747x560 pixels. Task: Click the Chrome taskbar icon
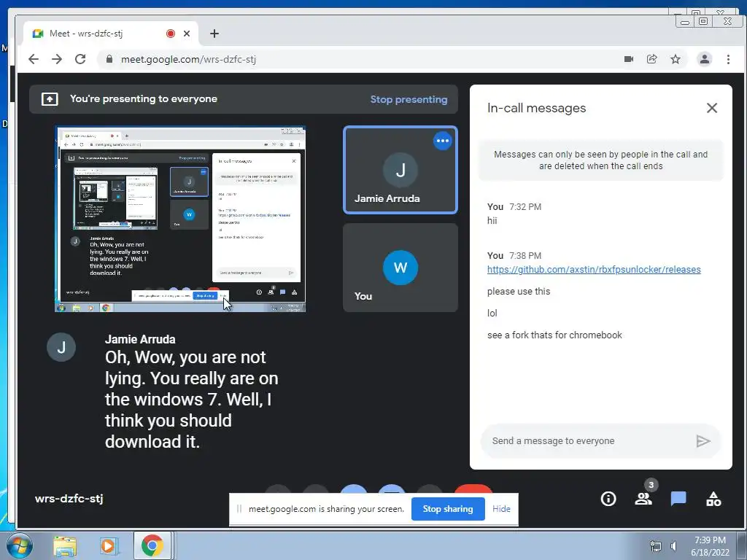point(152,545)
